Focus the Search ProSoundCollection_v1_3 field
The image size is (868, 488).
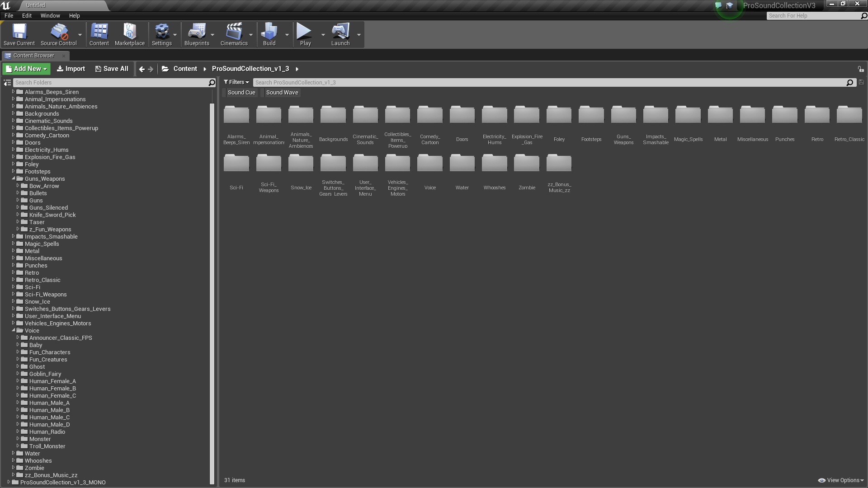point(549,83)
